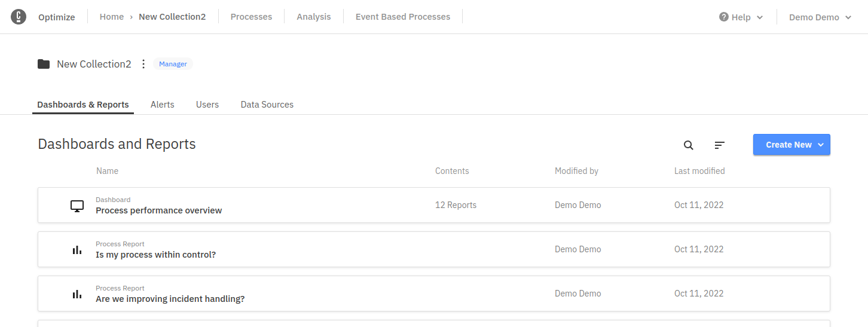Click the Help question mark icon
Viewport: 868px width, 327px height.
click(724, 17)
